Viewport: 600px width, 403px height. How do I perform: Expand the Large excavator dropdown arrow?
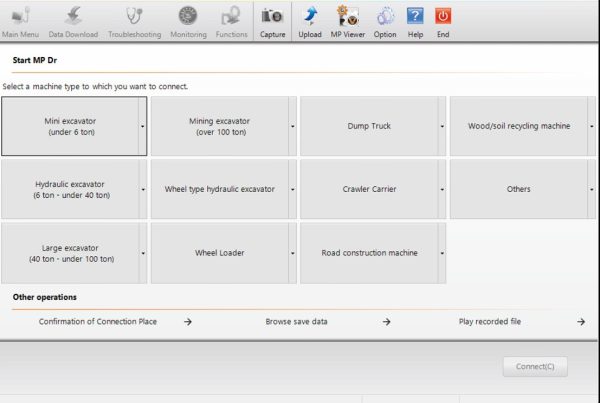143,253
